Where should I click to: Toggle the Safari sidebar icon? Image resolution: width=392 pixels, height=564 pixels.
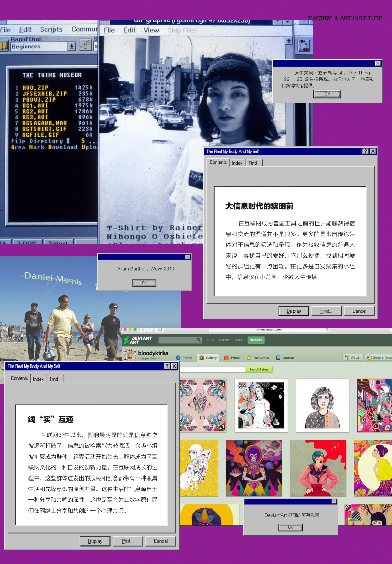[160, 329]
